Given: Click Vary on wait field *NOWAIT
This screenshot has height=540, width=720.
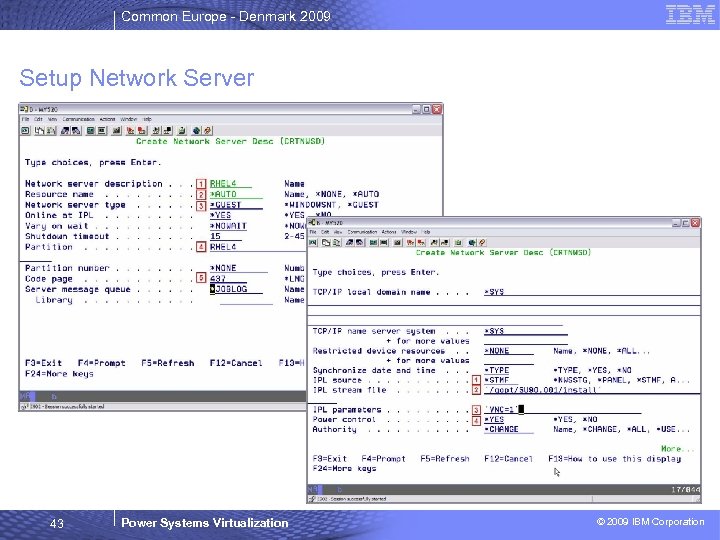Looking at the screenshot, I should [x=228, y=226].
